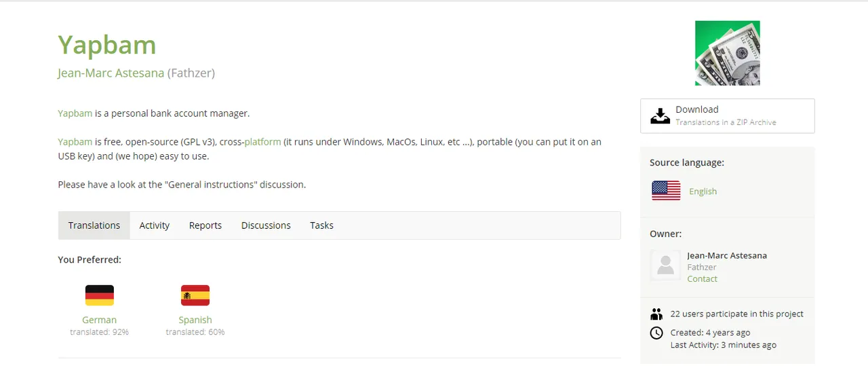Click the Spanish language name link

tap(195, 320)
